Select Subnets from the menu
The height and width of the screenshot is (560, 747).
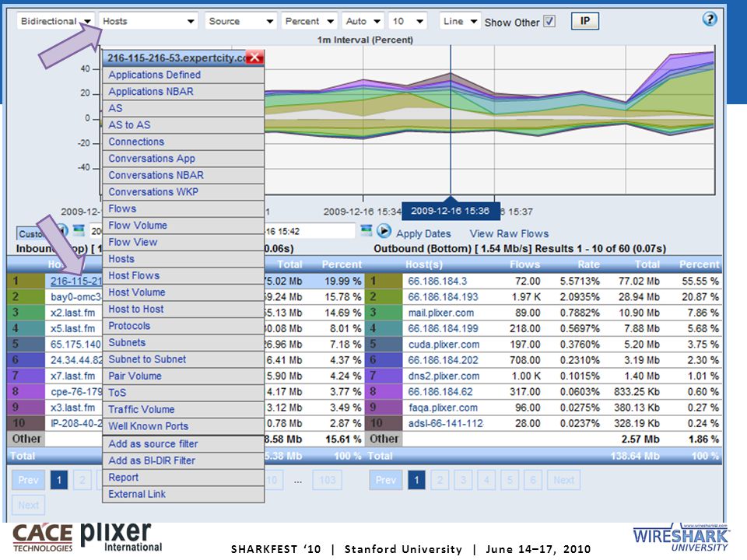(x=184, y=342)
